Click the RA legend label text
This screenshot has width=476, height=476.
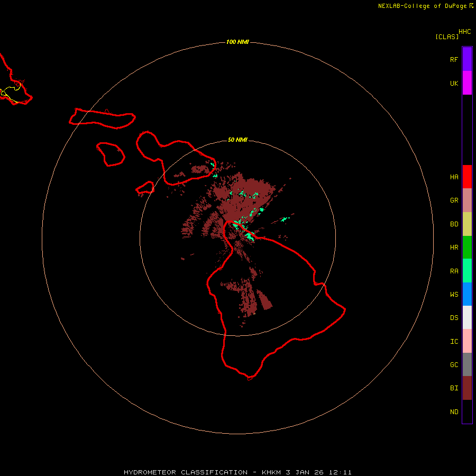(x=454, y=271)
